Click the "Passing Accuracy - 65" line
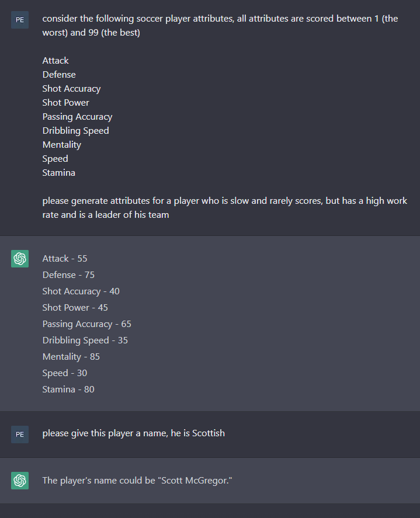 click(x=86, y=324)
